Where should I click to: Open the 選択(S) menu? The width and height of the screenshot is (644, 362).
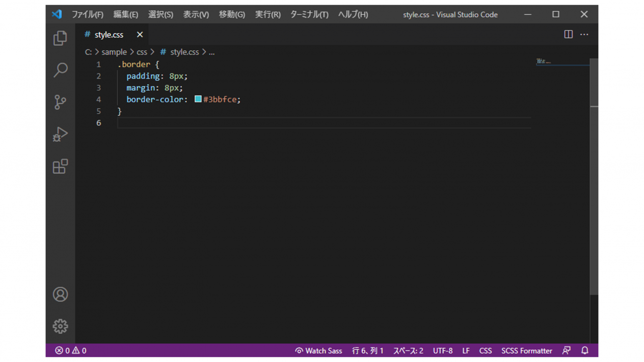tap(160, 15)
